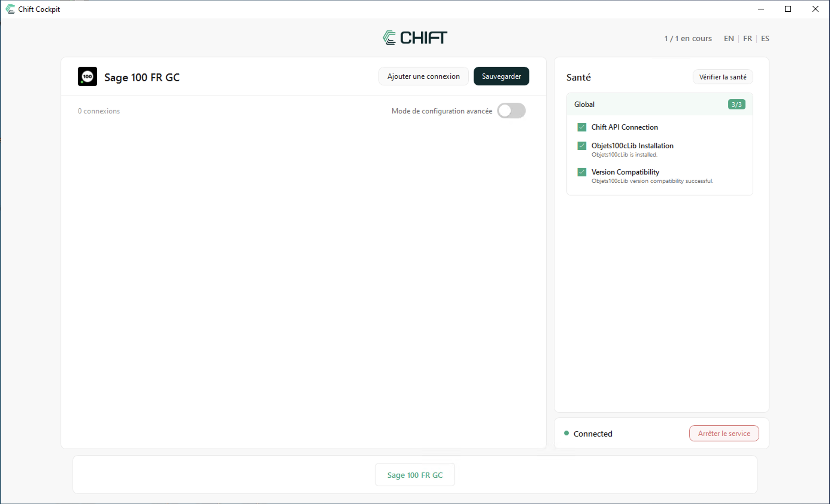Switch language to FR
Image resolution: width=830 pixels, height=504 pixels.
point(747,38)
